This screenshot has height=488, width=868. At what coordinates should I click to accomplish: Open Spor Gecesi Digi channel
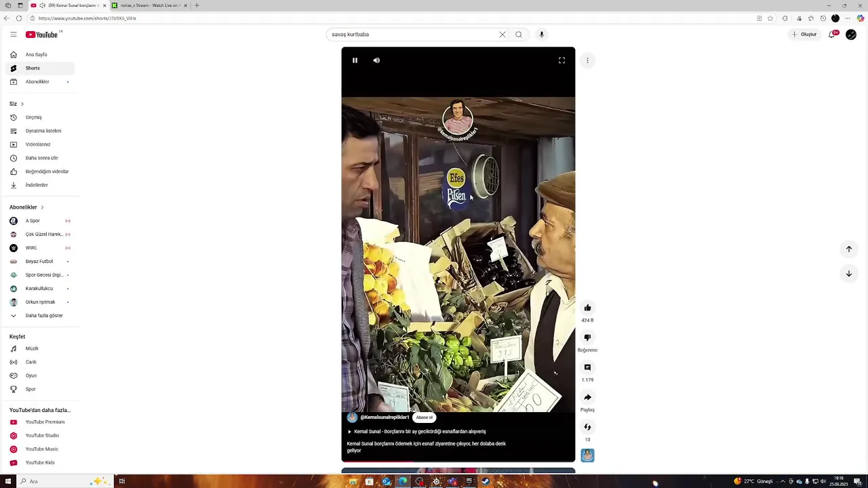(41, 275)
